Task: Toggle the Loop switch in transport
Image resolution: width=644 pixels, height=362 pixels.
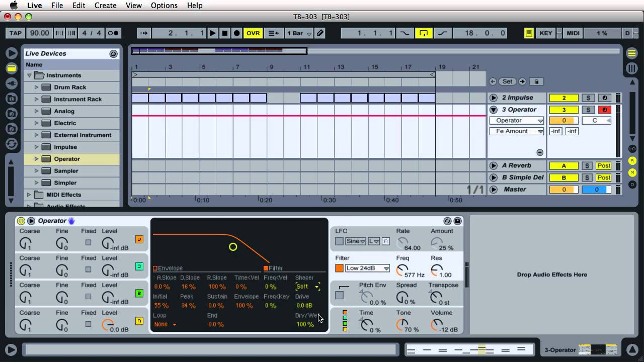Action: pyautogui.click(x=424, y=33)
